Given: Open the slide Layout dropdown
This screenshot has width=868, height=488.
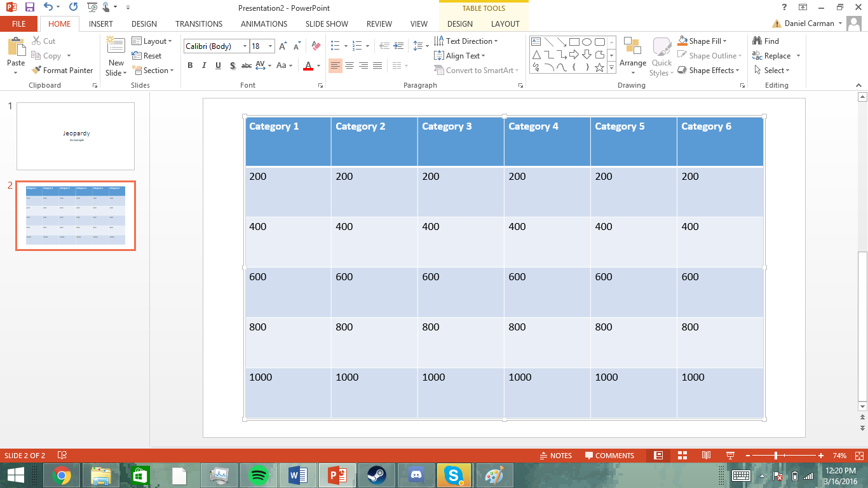Looking at the screenshot, I should click(152, 41).
